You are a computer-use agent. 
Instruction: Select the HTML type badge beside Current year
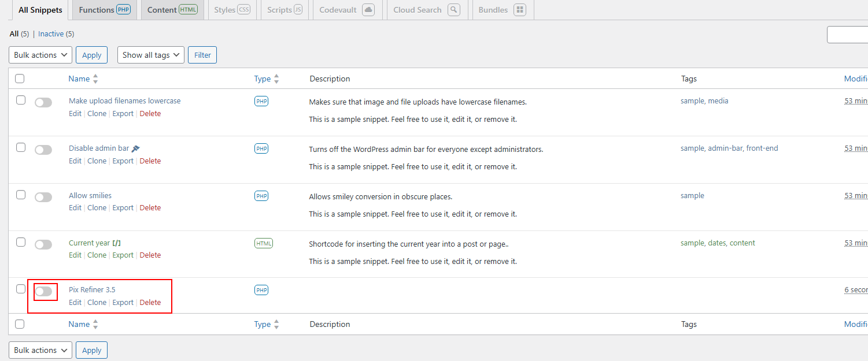264,243
